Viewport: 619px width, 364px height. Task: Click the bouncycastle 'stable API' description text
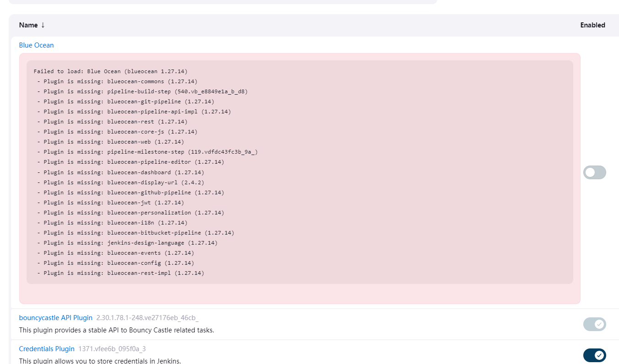pos(117,330)
